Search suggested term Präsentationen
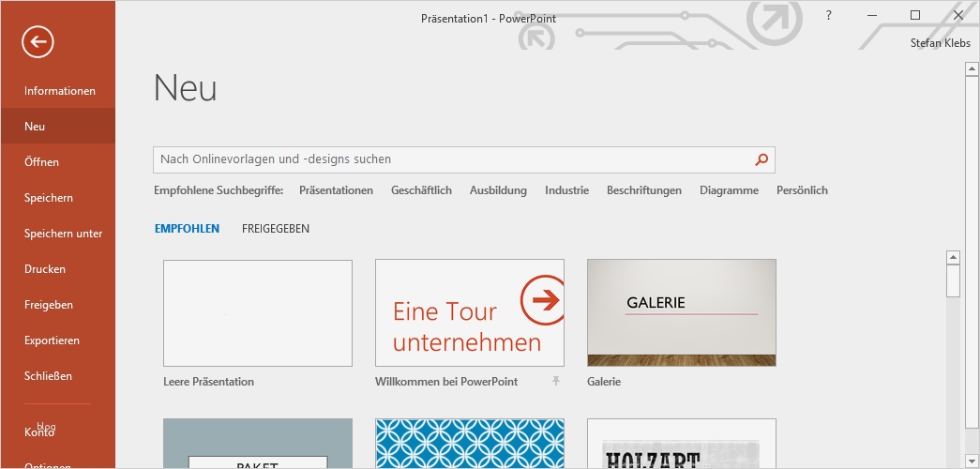980x469 pixels. click(x=337, y=190)
